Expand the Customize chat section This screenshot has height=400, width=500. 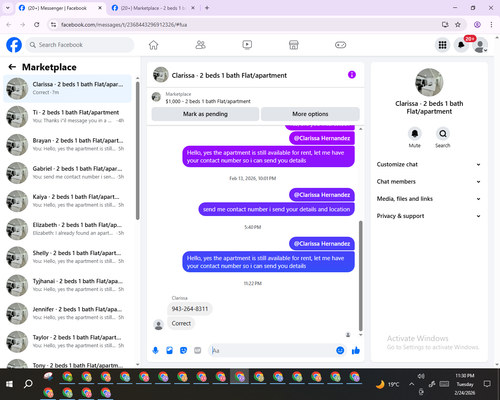pyautogui.click(x=429, y=164)
